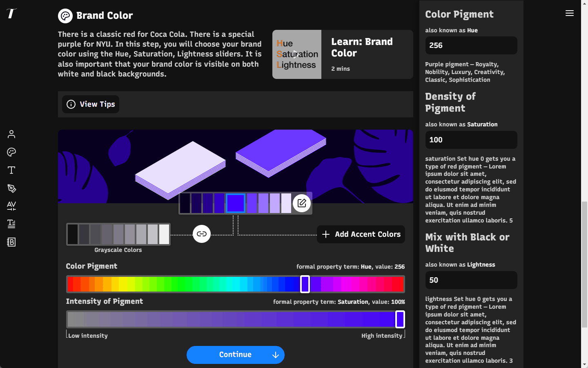Click the Color Pigment heading in right panel
The height and width of the screenshot is (368, 588).
tap(459, 14)
